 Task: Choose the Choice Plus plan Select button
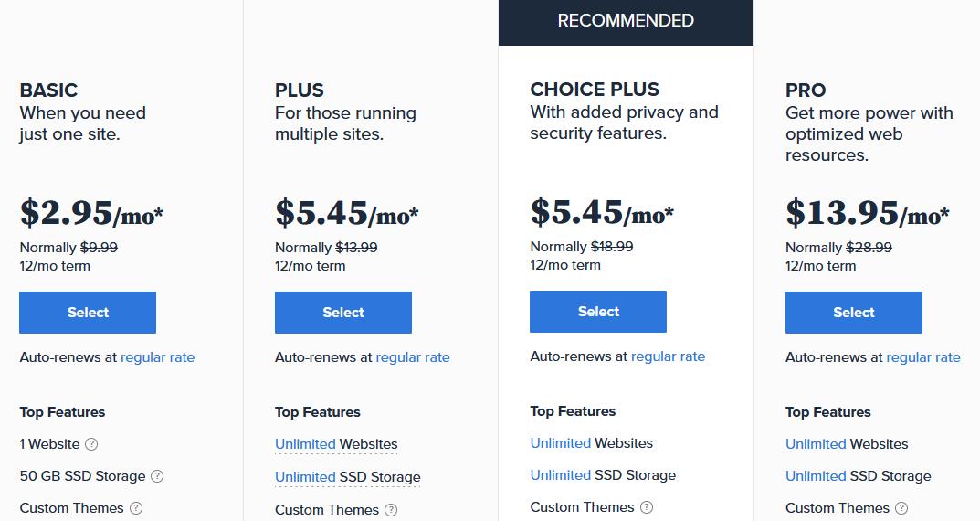(598, 312)
